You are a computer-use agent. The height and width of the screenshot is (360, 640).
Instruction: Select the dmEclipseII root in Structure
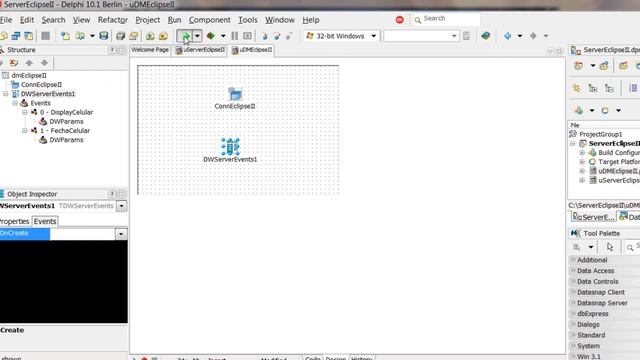pyautogui.click(x=29, y=76)
